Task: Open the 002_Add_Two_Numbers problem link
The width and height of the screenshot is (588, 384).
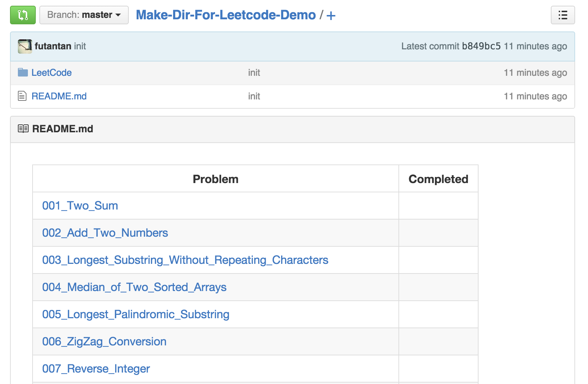Action: pos(105,233)
